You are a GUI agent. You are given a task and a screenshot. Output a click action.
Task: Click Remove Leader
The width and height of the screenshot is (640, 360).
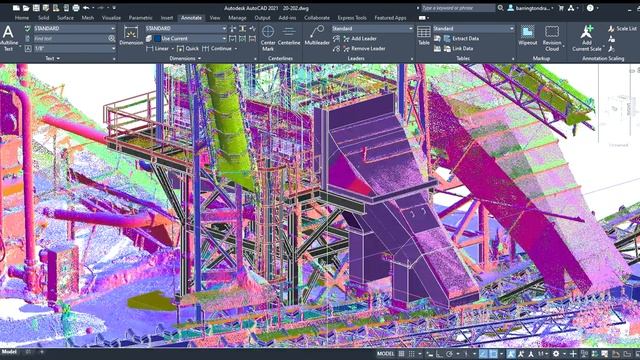pos(364,49)
